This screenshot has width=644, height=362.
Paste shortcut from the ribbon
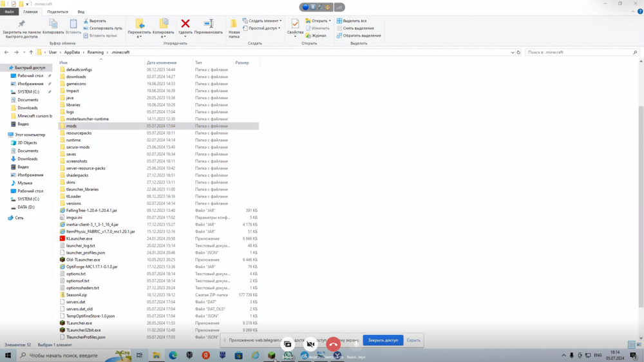coord(100,35)
